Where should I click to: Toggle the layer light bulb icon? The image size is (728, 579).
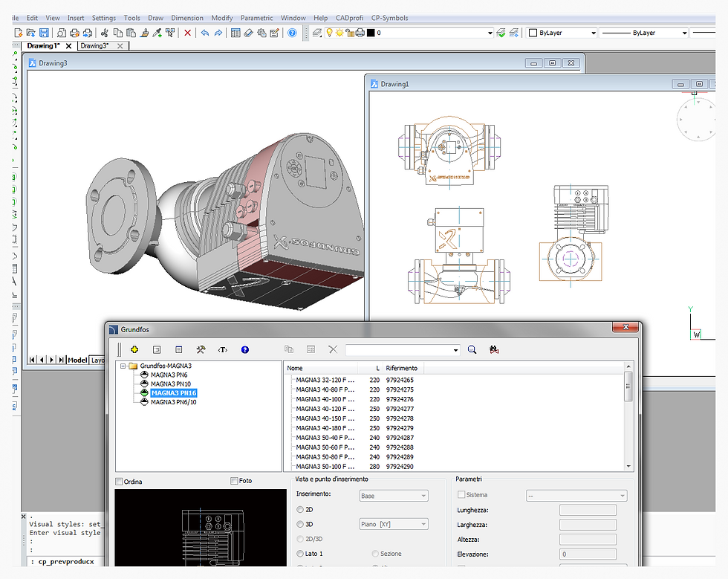coord(329,33)
